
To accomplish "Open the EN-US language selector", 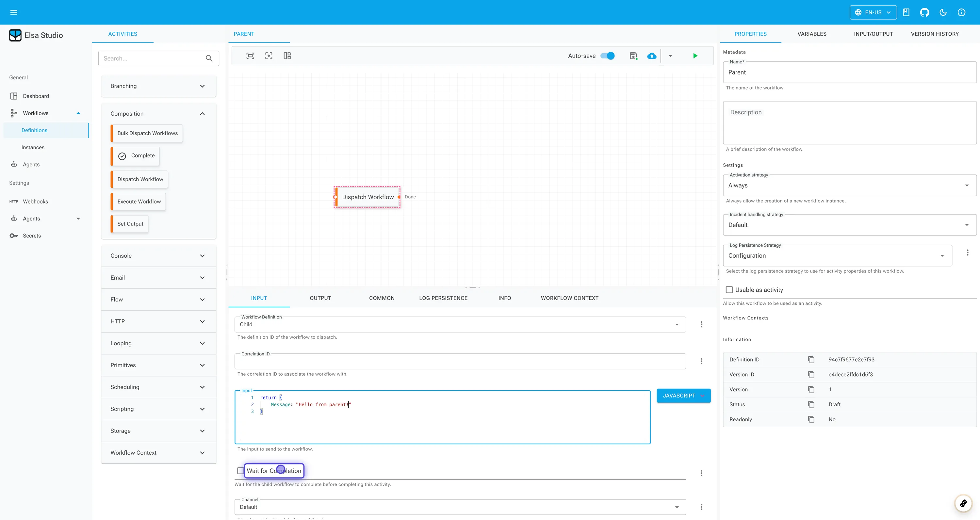I will [873, 12].
